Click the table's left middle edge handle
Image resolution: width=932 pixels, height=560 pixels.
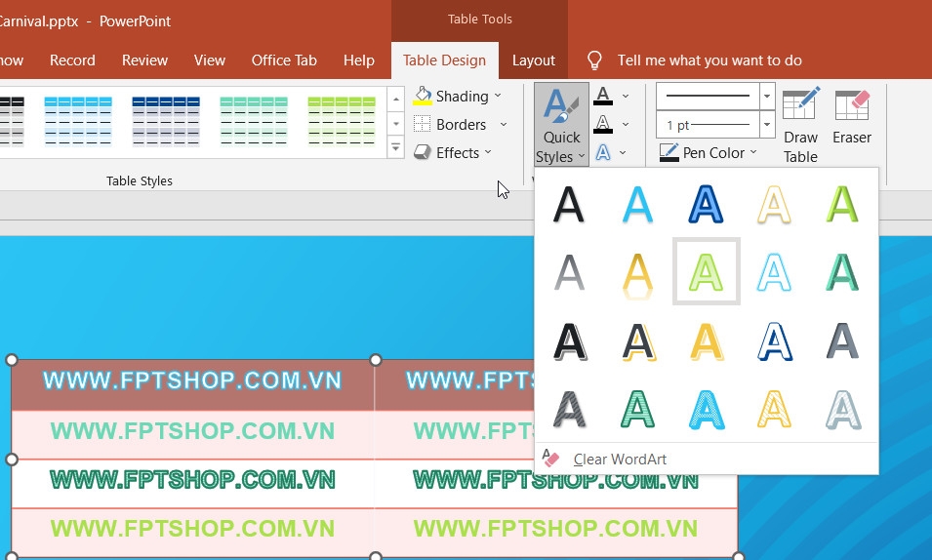[12, 459]
